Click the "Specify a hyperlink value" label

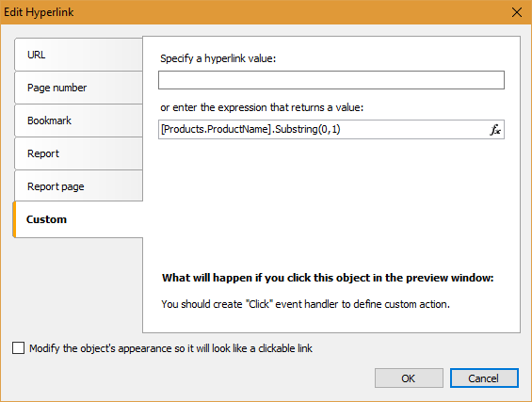[218, 58]
